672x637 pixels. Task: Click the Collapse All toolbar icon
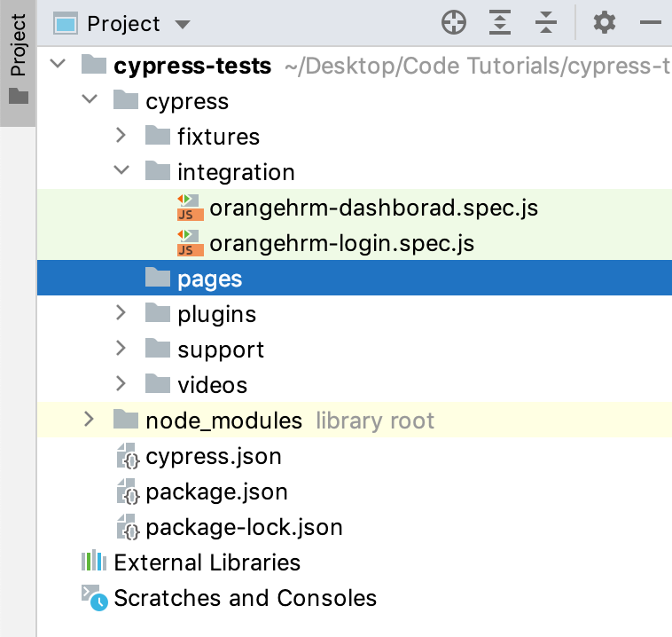tap(547, 23)
